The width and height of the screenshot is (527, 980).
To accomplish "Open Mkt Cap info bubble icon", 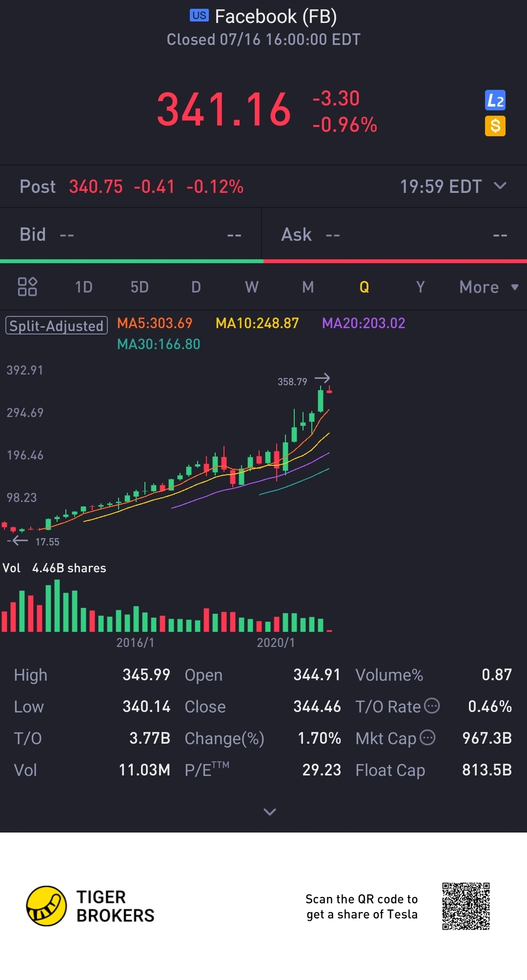I will 427,737.
